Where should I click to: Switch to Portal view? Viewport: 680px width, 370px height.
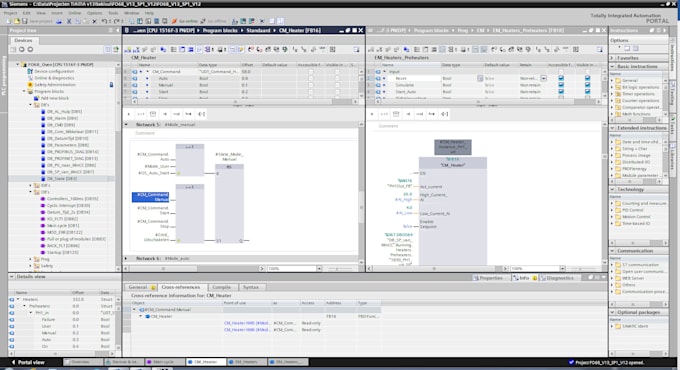[27, 362]
